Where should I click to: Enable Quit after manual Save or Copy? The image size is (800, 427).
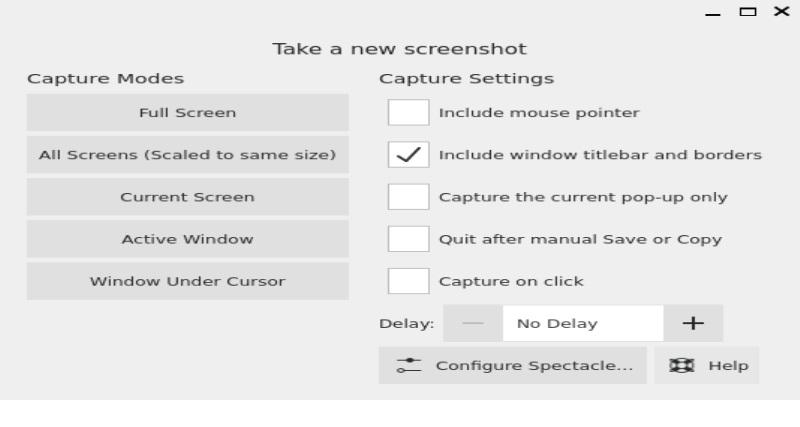pyautogui.click(x=408, y=239)
